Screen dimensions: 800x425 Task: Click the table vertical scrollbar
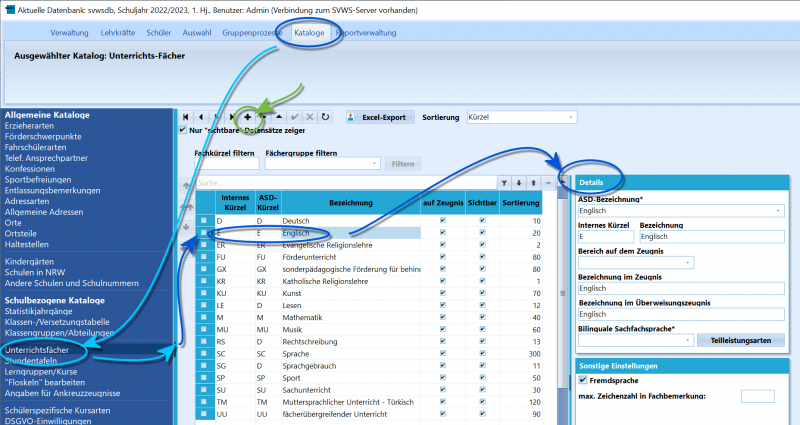563,293
